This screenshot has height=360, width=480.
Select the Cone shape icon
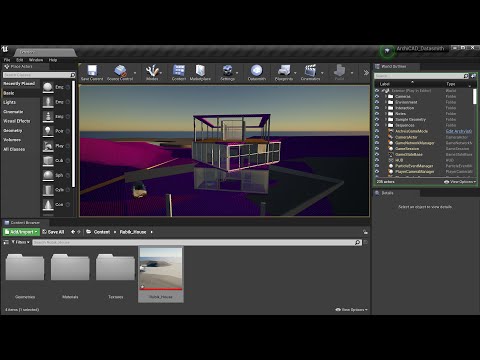coord(48,205)
